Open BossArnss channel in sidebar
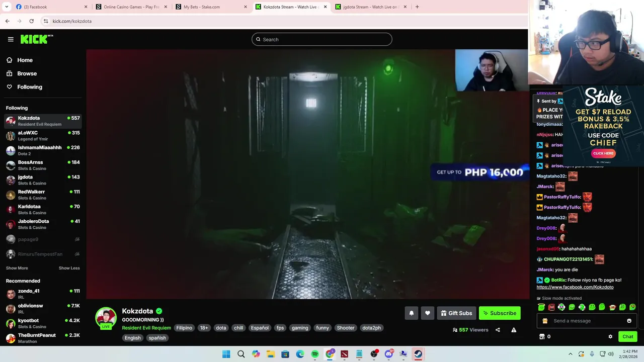The image size is (644, 362). click(43, 165)
